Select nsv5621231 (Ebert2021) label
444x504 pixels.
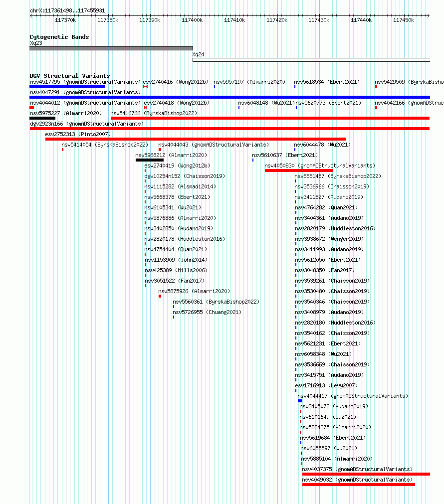(328, 343)
